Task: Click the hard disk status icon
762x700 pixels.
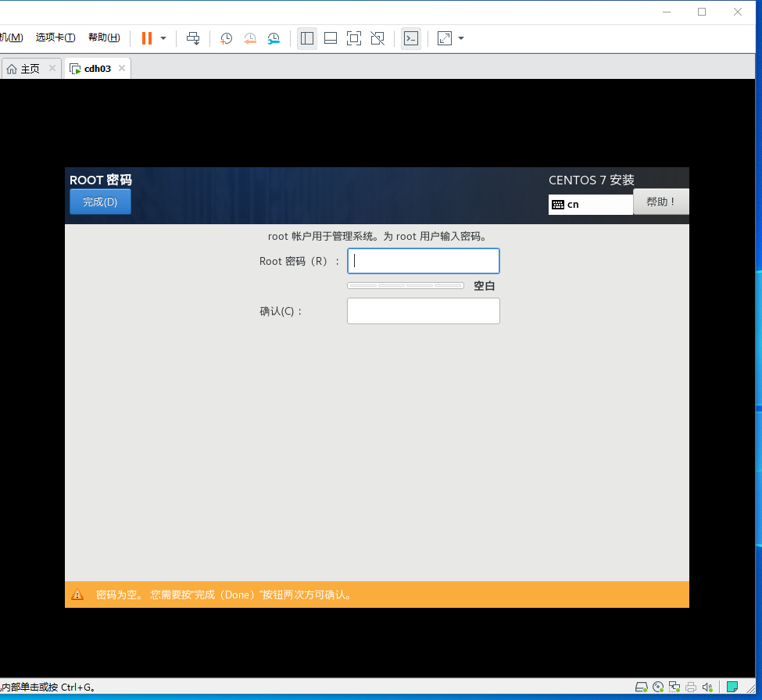Action: pyautogui.click(x=642, y=687)
